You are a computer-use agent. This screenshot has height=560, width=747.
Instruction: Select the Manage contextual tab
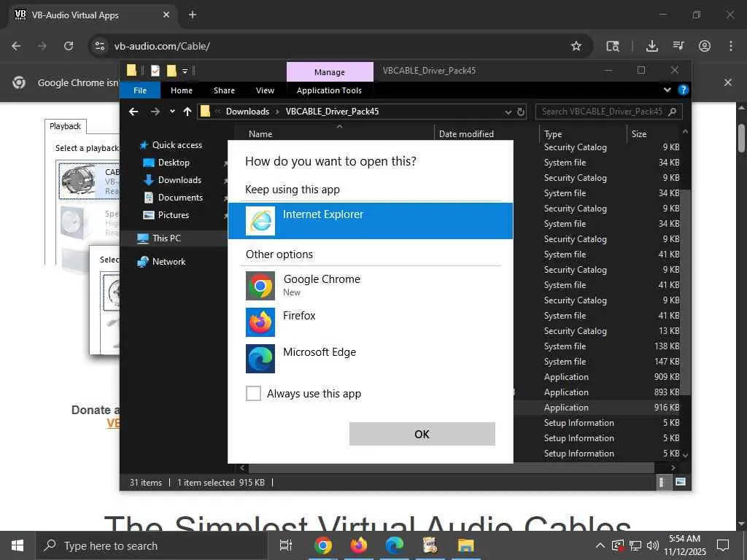[x=330, y=72]
